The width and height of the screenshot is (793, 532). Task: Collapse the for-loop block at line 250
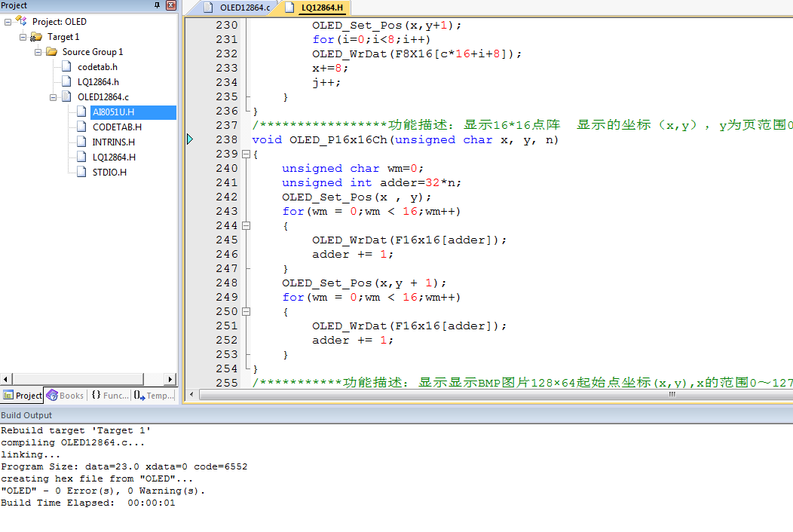[x=246, y=311]
